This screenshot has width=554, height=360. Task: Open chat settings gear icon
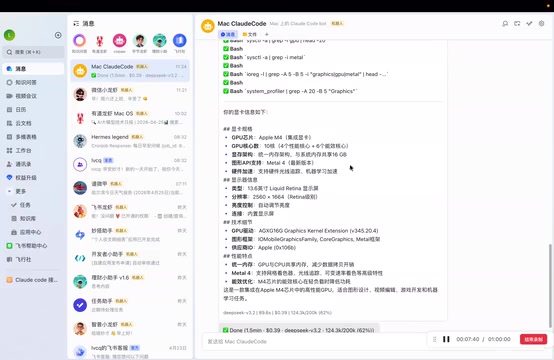pyautogui.click(x=541, y=24)
